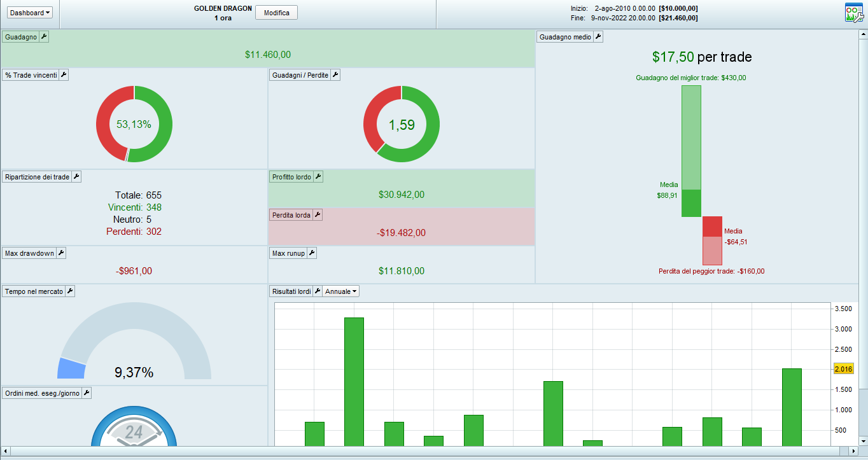The image size is (868, 460).
Task: Click the vertical scrollbar up arrow
Action: tap(863, 34)
